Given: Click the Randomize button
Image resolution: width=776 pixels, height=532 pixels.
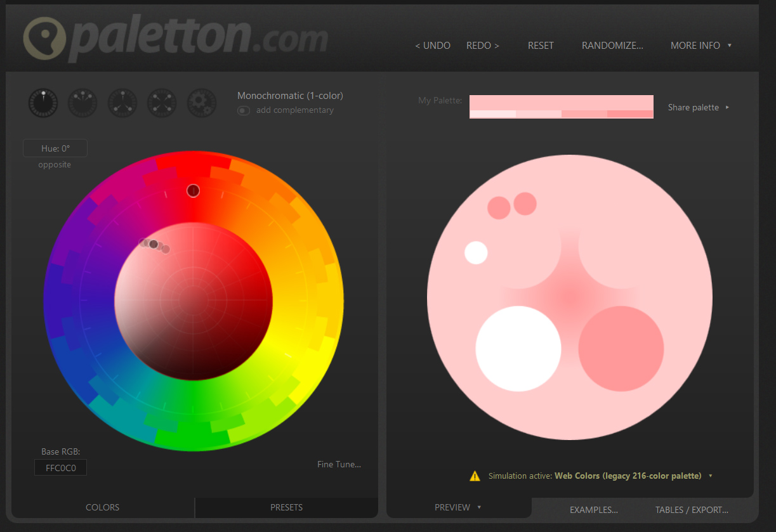Looking at the screenshot, I should point(612,46).
